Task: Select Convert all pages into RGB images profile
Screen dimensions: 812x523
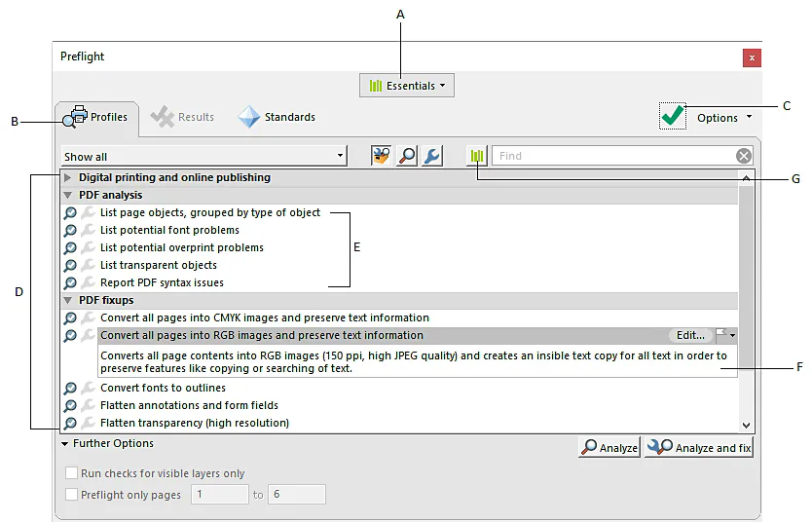Action: pyautogui.click(x=262, y=336)
